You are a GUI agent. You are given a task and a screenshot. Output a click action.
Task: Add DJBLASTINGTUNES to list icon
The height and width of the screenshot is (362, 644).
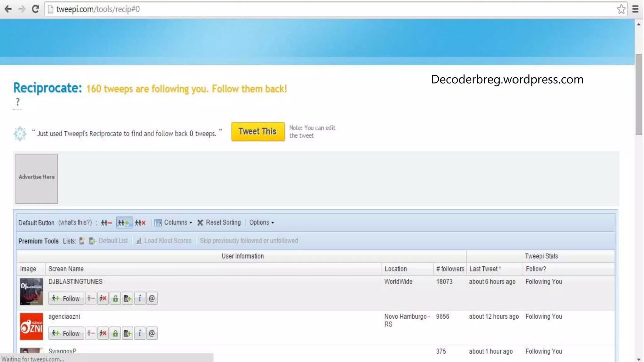[x=127, y=299]
